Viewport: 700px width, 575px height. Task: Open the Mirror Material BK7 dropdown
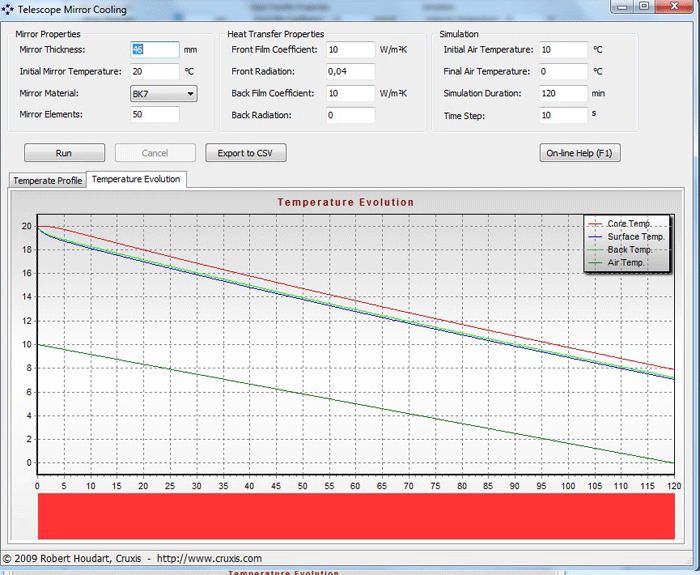point(164,94)
